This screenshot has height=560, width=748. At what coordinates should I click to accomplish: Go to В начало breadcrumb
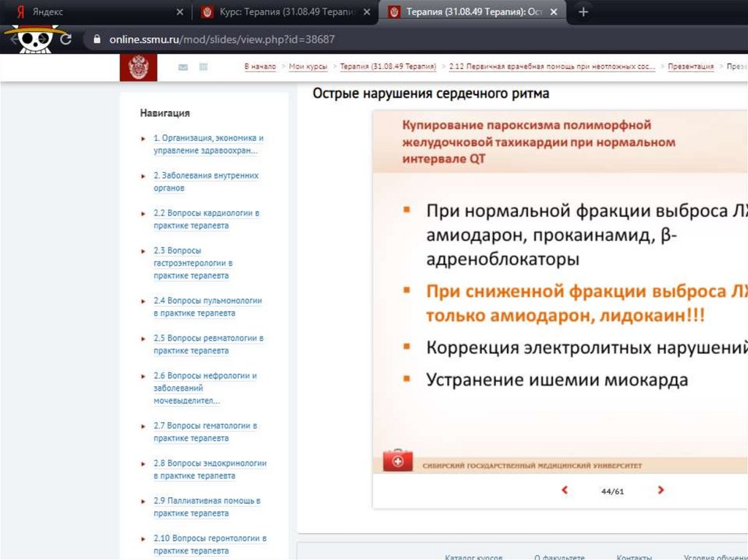[260, 66]
